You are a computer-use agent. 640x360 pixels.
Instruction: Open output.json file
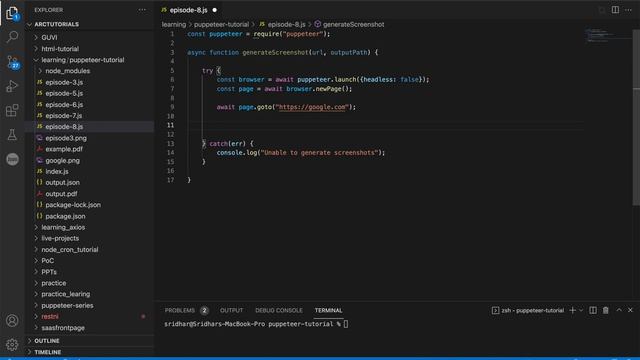pyautogui.click(x=62, y=182)
